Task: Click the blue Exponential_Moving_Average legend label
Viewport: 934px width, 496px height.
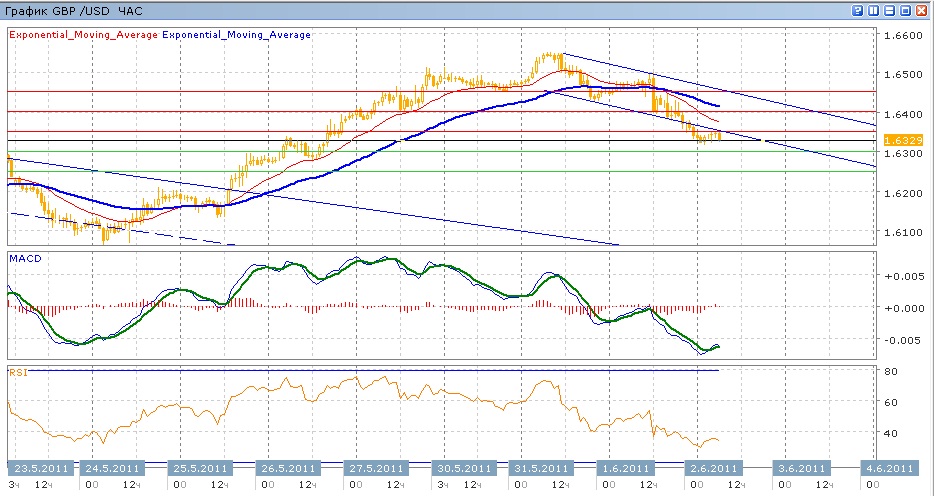Action: click(236, 34)
